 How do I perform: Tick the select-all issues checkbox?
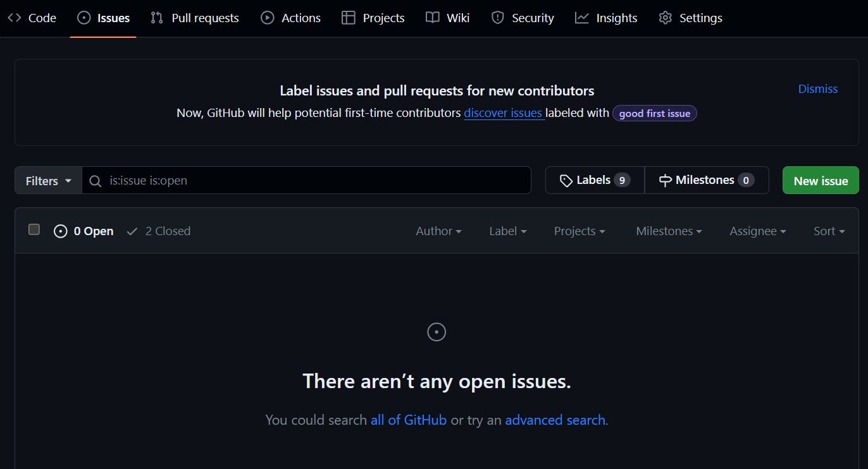pyautogui.click(x=34, y=229)
